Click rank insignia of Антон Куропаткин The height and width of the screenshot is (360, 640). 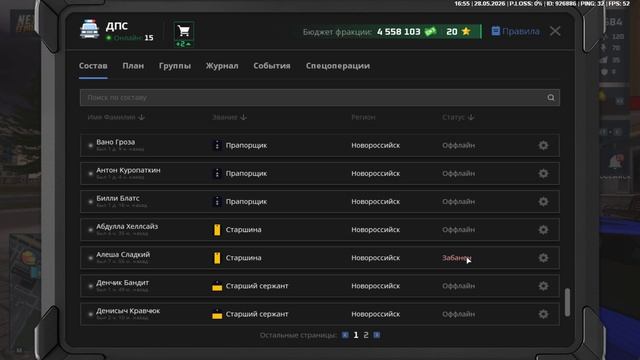[x=217, y=173]
